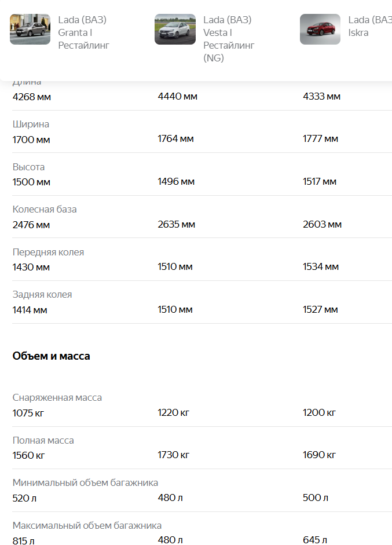Click the Полная масса row label
The width and height of the screenshot is (392, 545).
coord(43,441)
